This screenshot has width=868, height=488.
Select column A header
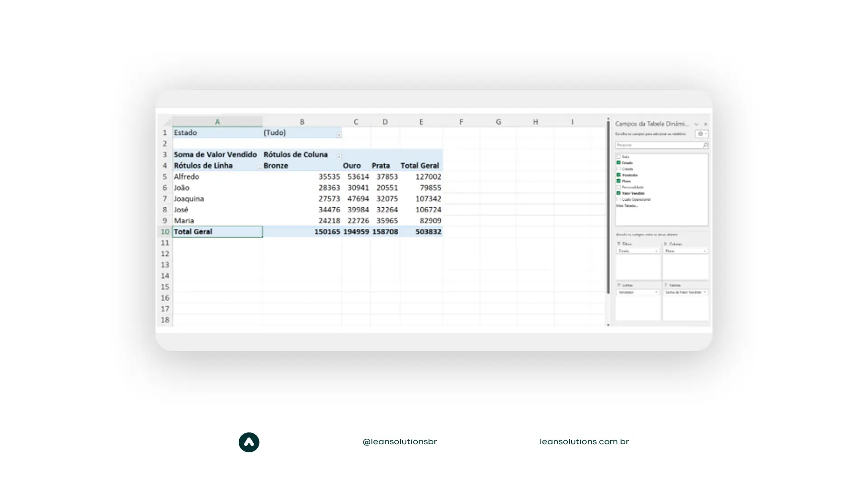217,122
